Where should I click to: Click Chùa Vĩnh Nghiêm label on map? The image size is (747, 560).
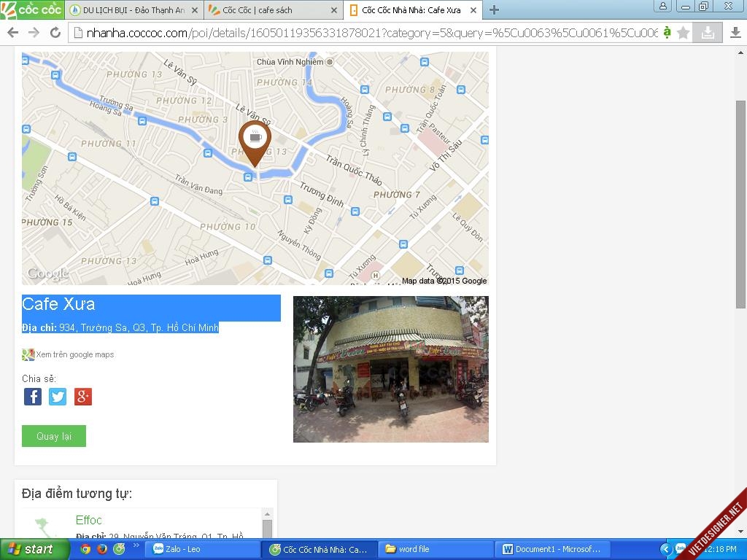pos(290,62)
